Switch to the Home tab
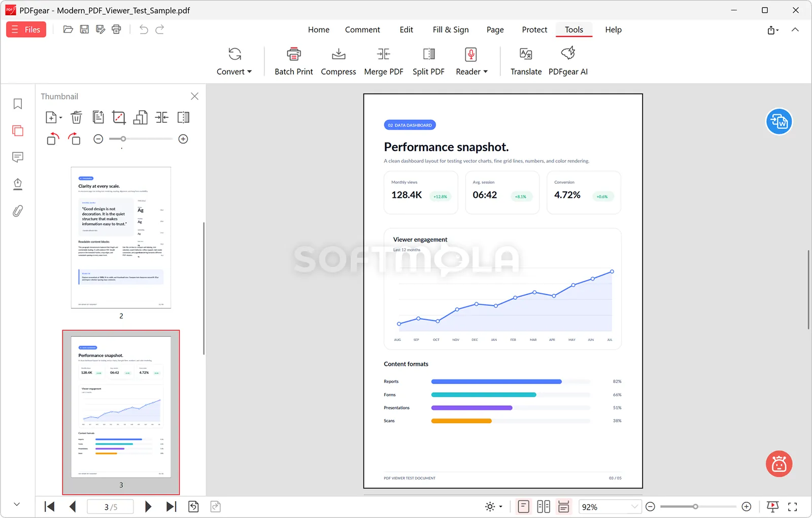Image resolution: width=812 pixels, height=518 pixels. (x=319, y=29)
